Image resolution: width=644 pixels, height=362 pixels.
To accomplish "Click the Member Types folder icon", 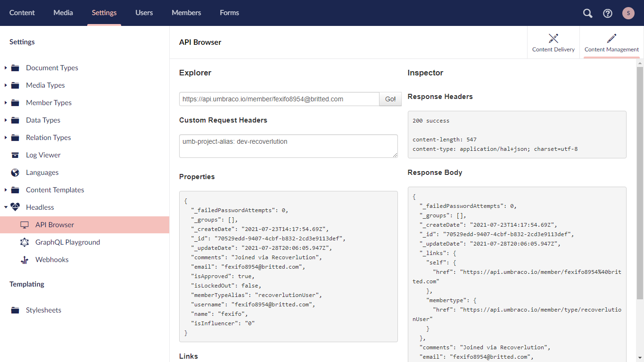I will click(x=15, y=103).
